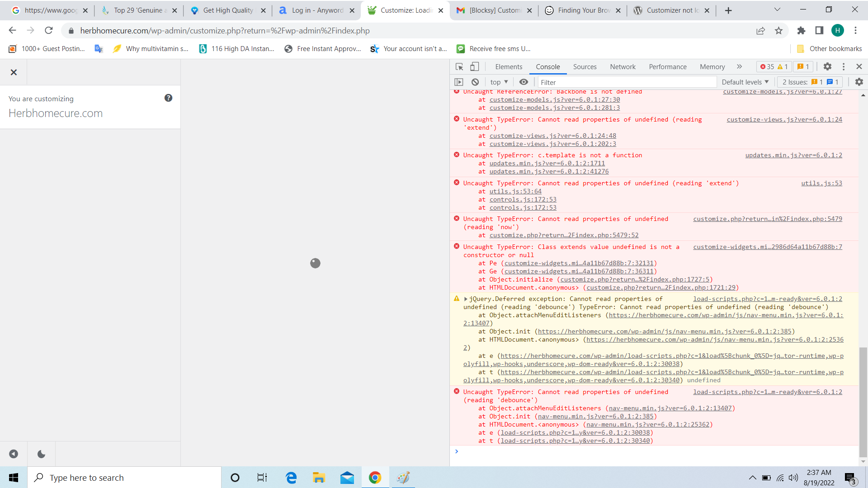The height and width of the screenshot is (488, 868).
Task: Click the hide controls arrow icon
Action: pos(14,454)
